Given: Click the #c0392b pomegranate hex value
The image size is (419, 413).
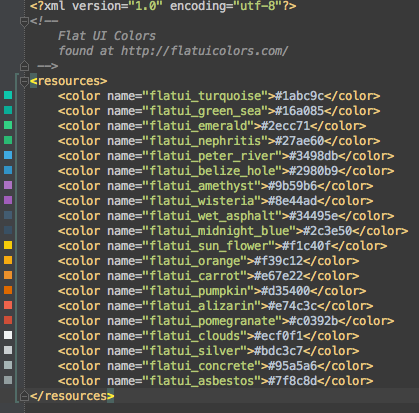Looking at the screenshot, I should click(x=313, y=321).
